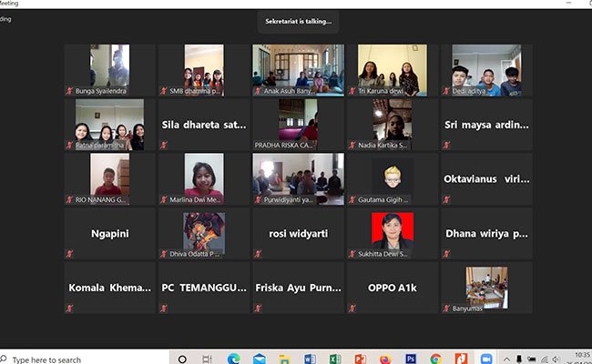The width and height of the screenshot is (592, 364).
Task: Open Zoom from the Windows taskbar
Action: 485,359
